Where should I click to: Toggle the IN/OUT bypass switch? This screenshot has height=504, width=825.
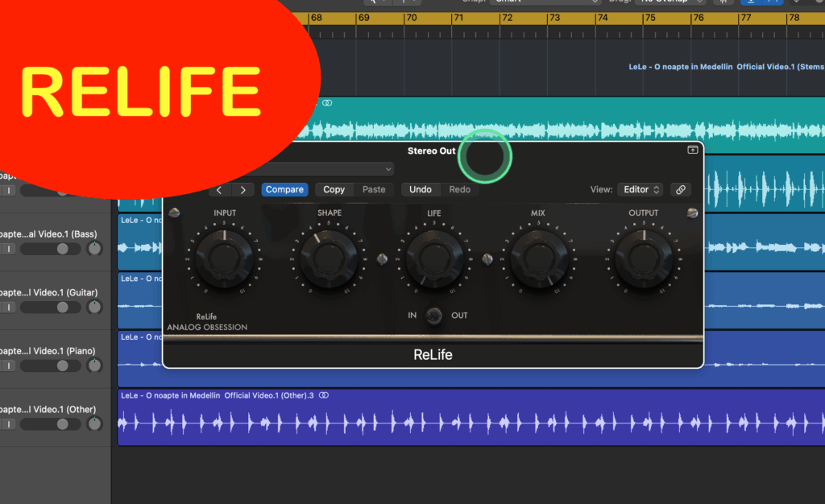[x=435, y=316]
